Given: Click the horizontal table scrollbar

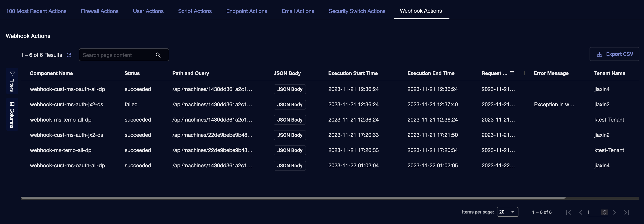Looking at the screenshot, I should [x=293, y=197].
